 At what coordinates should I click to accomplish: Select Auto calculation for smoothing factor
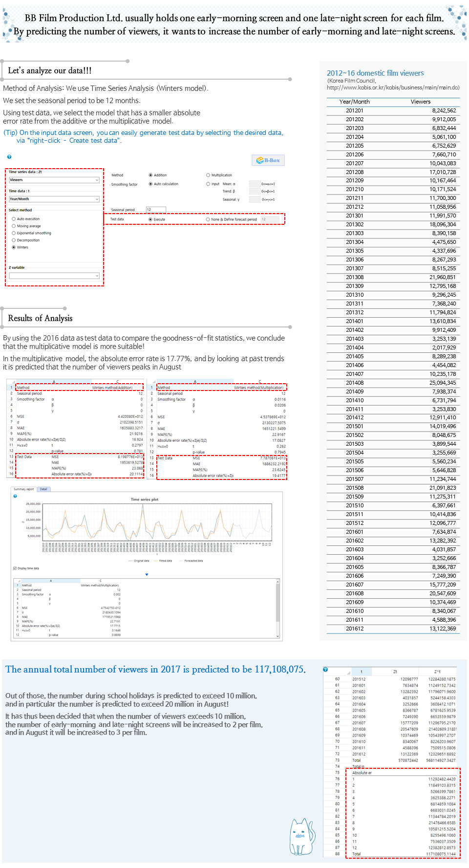150,184
